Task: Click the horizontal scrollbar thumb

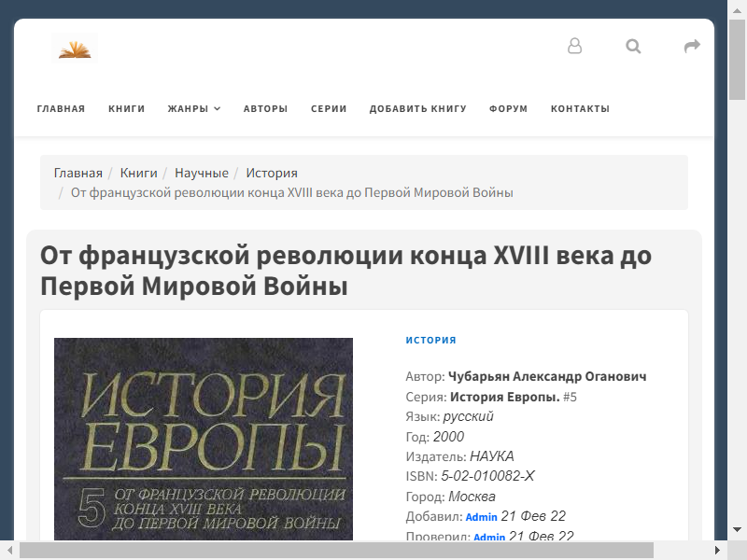Action: 336,551
